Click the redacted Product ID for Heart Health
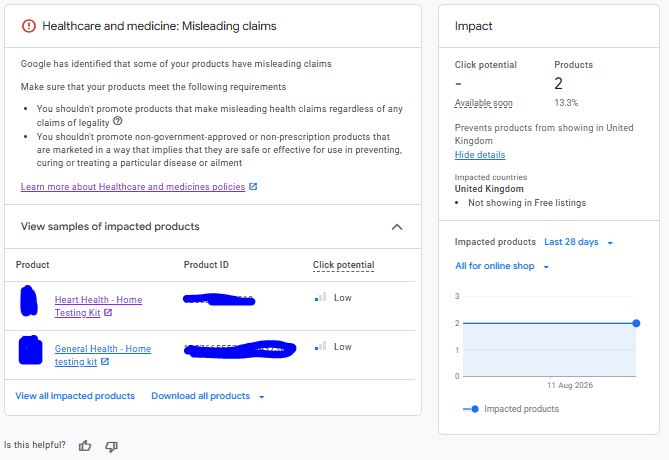The height and width of the screenshot is (460, 669). coord(219,300)
